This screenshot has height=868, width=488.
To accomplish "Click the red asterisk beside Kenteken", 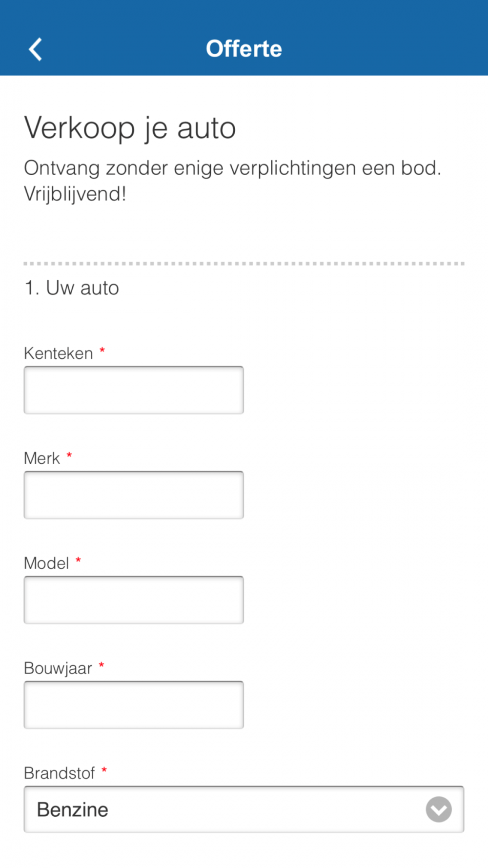I will pyautogui.click(x=102, y=351).
